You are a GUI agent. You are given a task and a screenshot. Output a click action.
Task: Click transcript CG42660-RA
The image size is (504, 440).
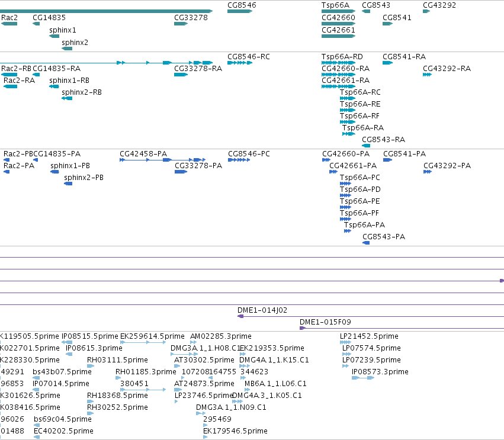tap(345, 69)
